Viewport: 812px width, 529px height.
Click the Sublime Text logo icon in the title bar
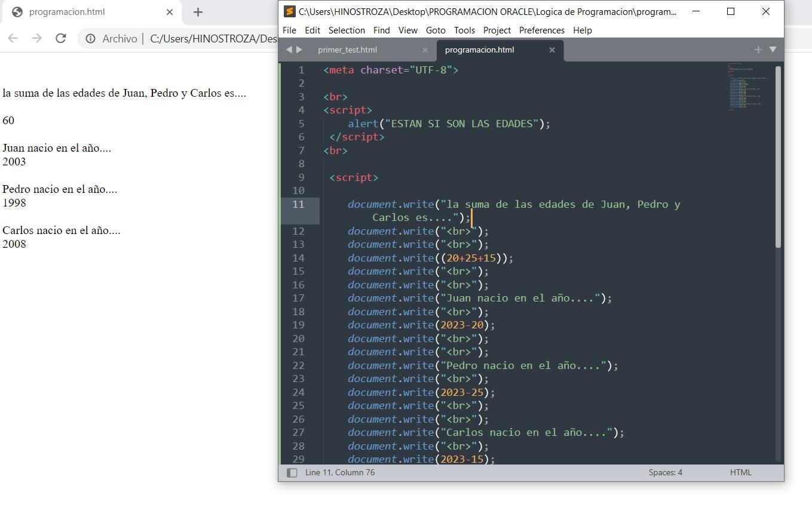[x=289, y=11]
